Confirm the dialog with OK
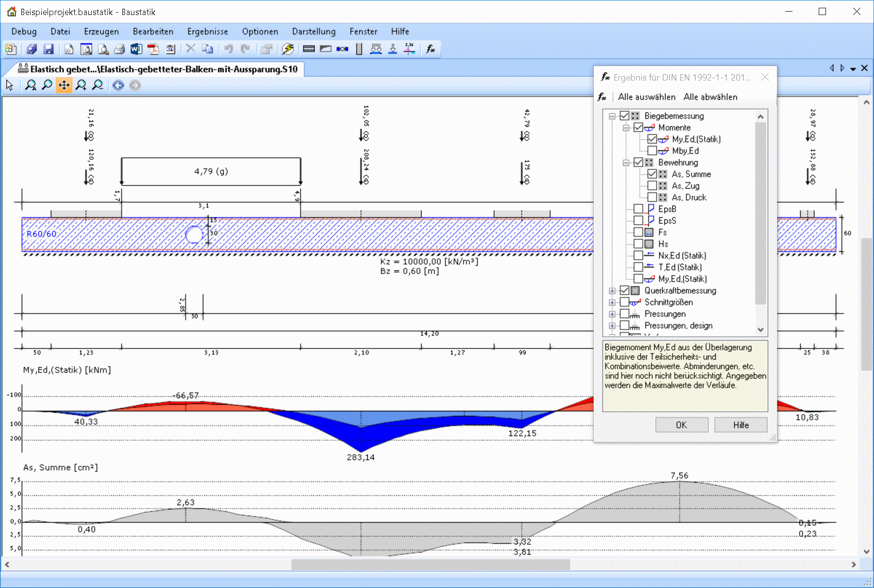This screenshot has height=588, width=874. (x=681, y=425)
